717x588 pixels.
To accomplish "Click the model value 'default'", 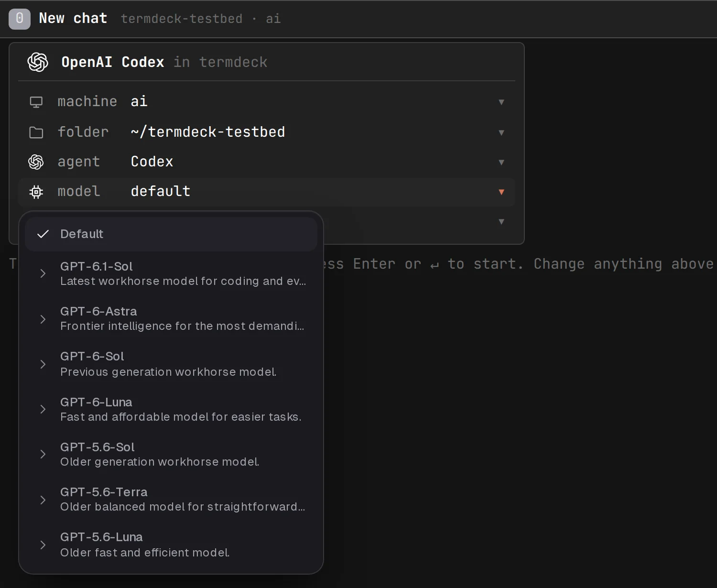I will coord(161,191).
